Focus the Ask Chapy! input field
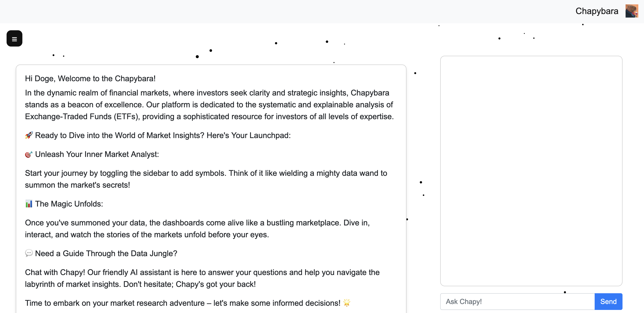The width and height of the screenshot is (644, 313). (517, 302)
